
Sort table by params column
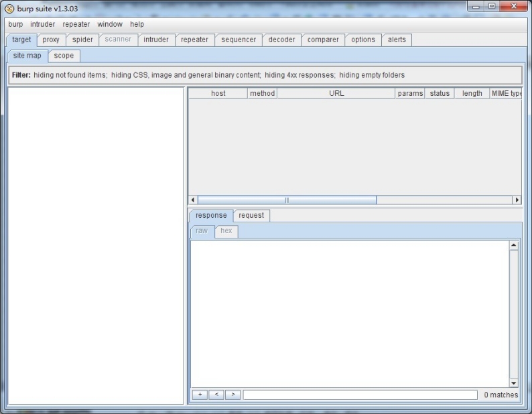tap(410, 93)
